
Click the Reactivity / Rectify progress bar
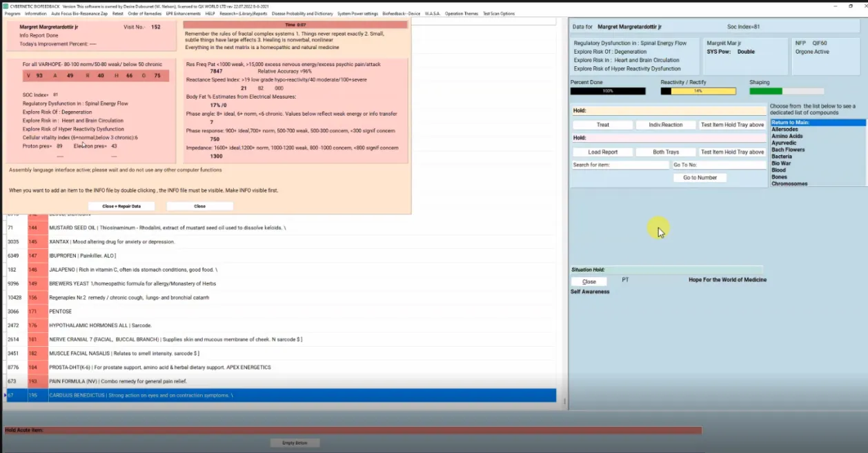click(698, 91)
